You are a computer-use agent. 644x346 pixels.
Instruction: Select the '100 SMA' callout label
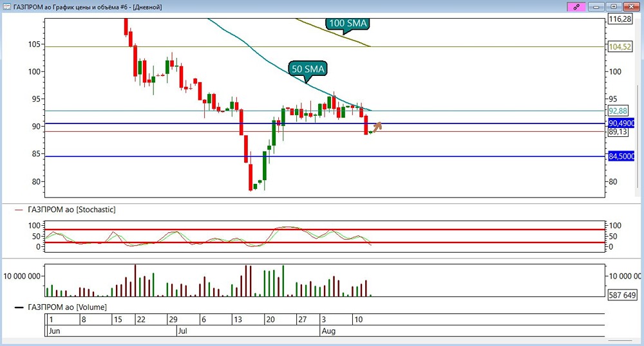click(348, 23)
